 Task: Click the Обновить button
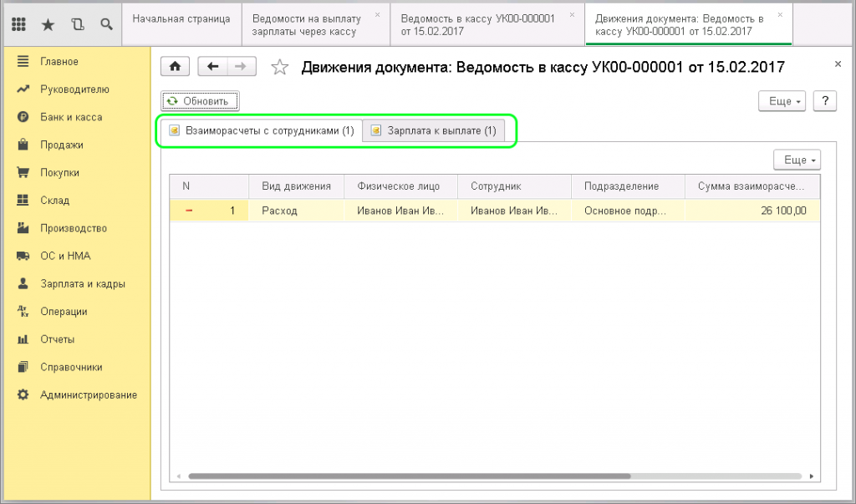coord(200,101)
